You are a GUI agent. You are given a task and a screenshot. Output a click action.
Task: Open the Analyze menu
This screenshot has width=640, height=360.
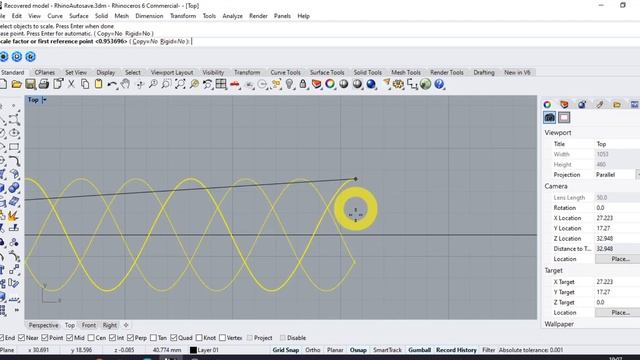232,16
